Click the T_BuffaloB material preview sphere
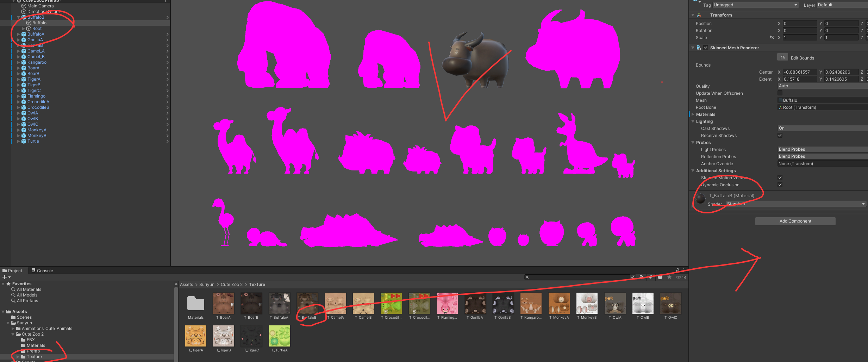 point(701,199)
